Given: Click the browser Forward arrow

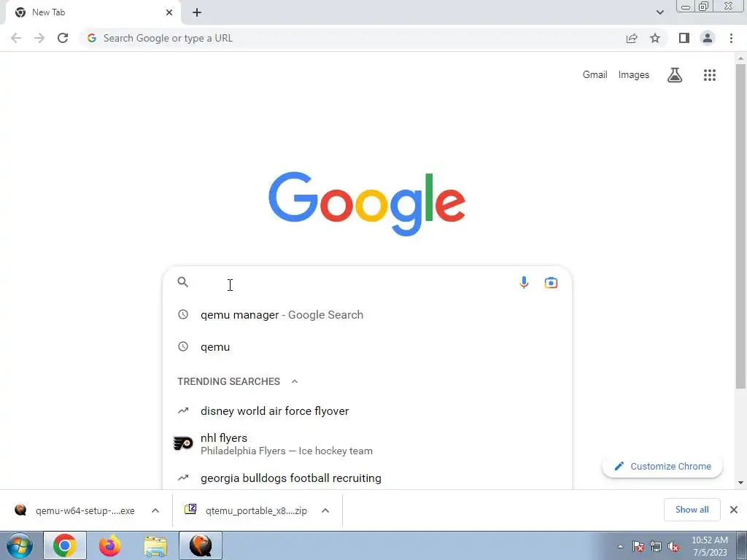Looking at the screenshot, I should (x=39, y=38).
